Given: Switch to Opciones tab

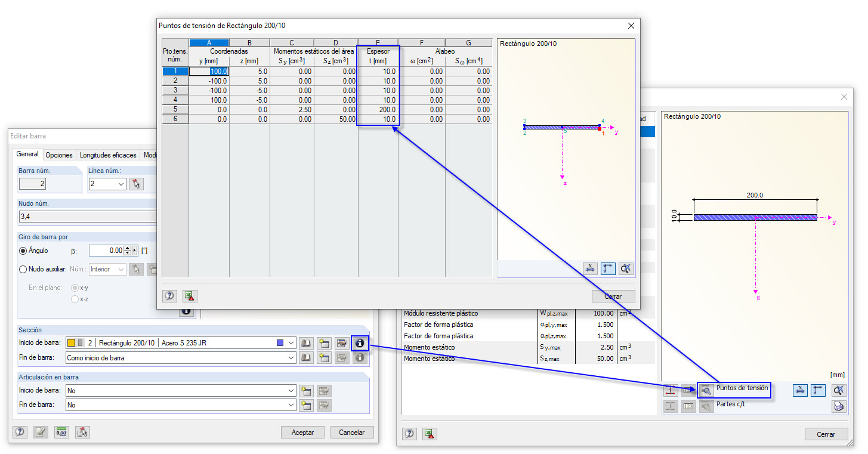Looking at the screenshot, I should coord(59,155).
